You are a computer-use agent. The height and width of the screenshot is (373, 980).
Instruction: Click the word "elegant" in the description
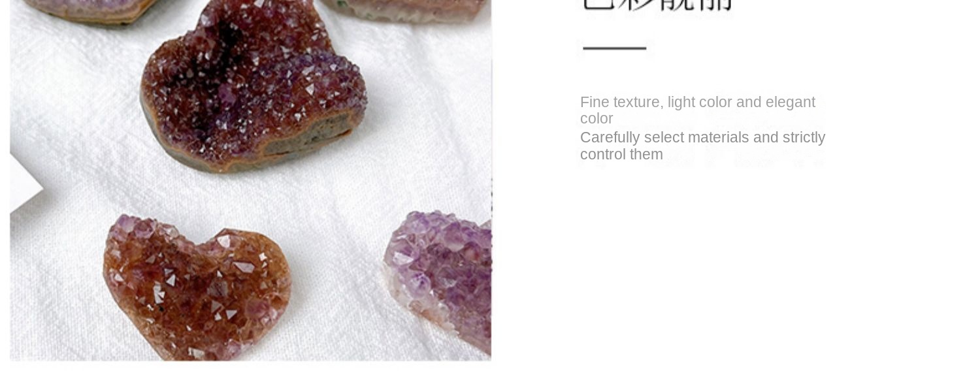click(x=791, y=103)
